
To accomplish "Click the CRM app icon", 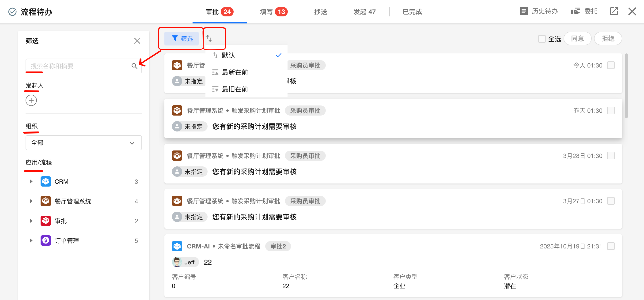I will pyautogui.click(x=46, y=182).
